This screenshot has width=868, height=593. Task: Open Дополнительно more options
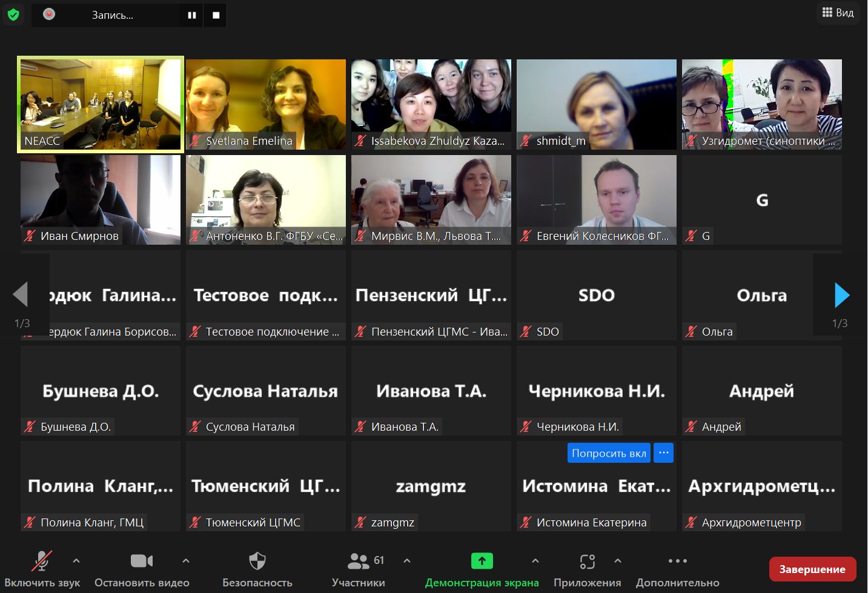tap(678, 569)
